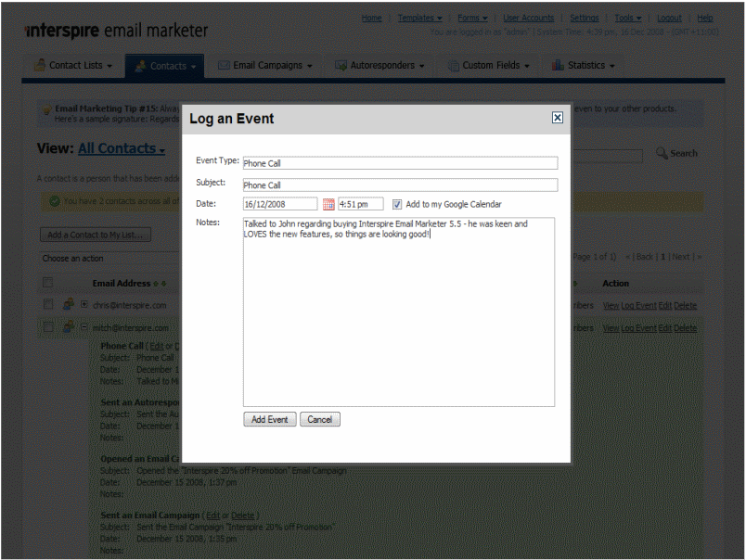The width and height of the screenshot is (746, 560).
Task: Open the Settings link
Action: point(585,18)
